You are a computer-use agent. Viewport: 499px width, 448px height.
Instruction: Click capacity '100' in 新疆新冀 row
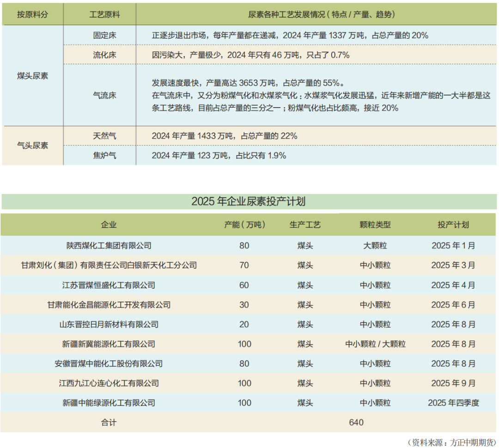coord(244,344)
